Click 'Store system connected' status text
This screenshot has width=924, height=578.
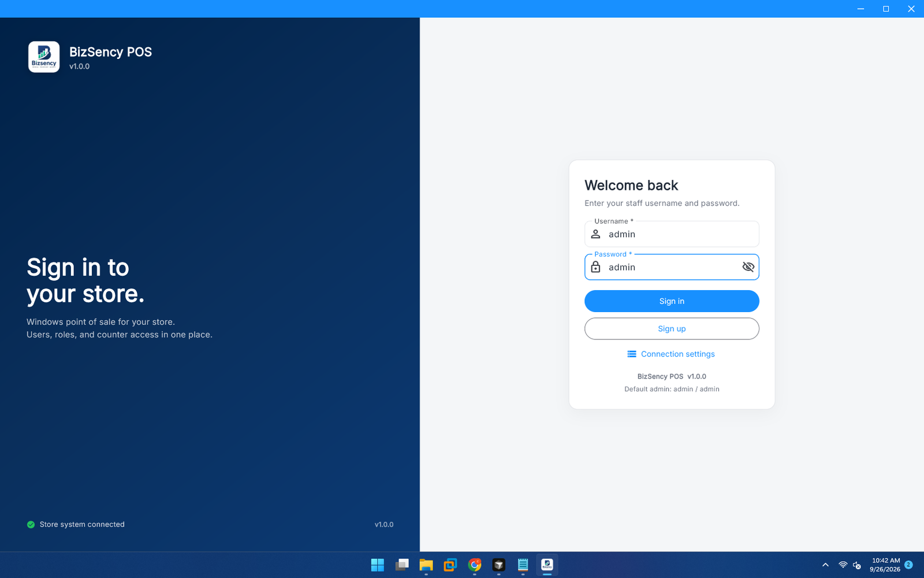(82, 524)
